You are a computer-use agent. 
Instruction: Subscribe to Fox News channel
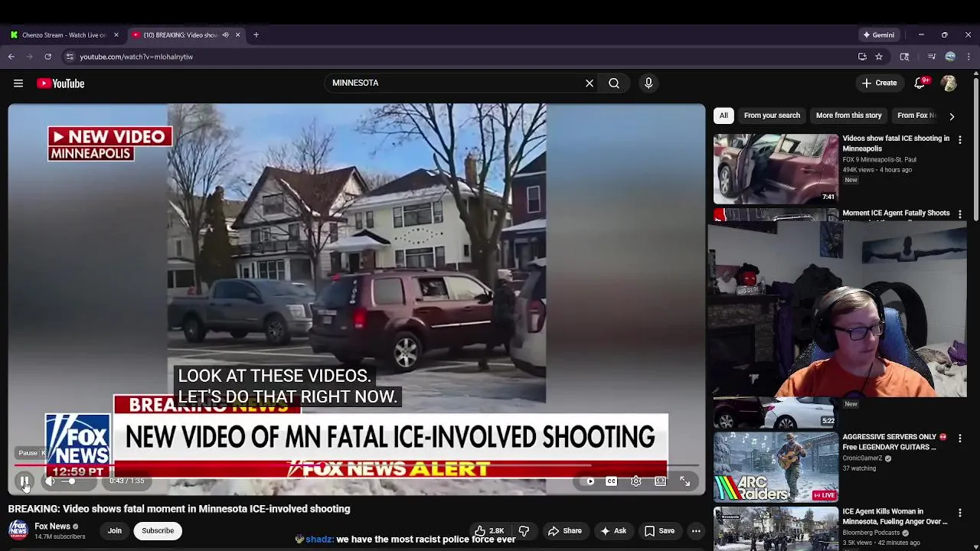tap(158, 530)
